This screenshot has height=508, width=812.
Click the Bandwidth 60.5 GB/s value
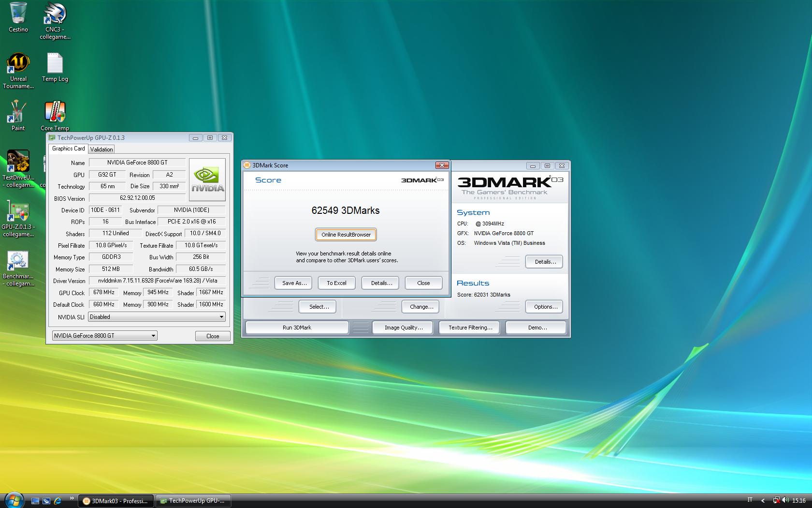point(201,269)
